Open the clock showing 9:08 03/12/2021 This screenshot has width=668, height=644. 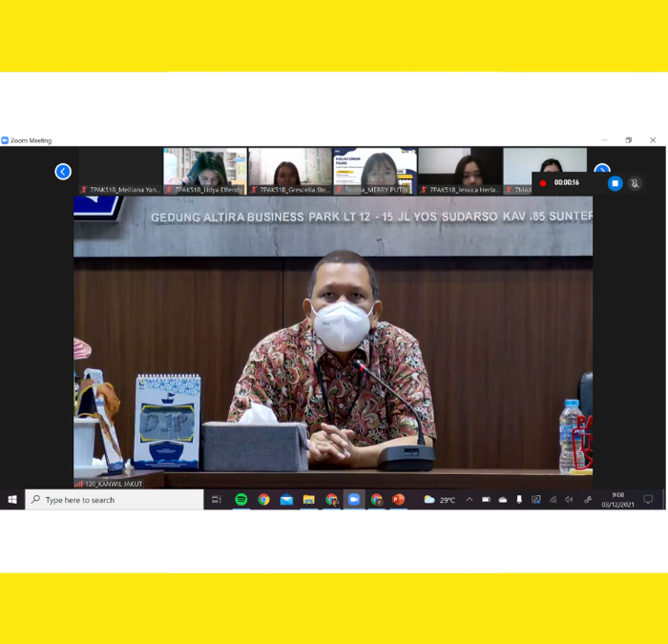pyautogui.click(x=617, y=500)
